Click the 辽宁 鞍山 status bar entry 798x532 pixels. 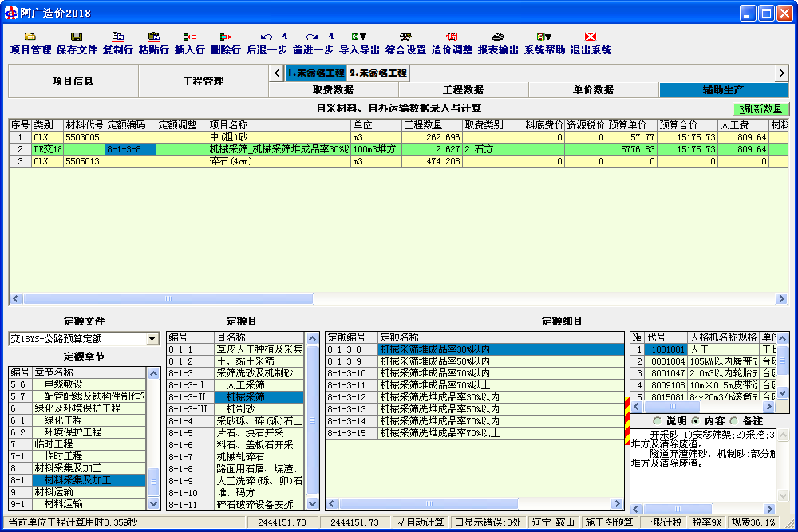pyautogui.click(x=553, y=522)
